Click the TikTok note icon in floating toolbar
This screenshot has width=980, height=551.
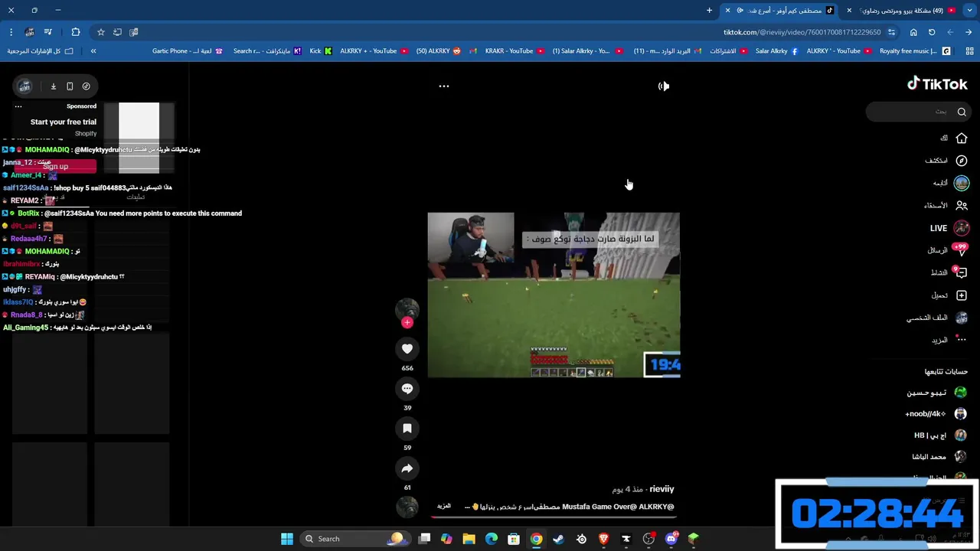click(86, 86)
